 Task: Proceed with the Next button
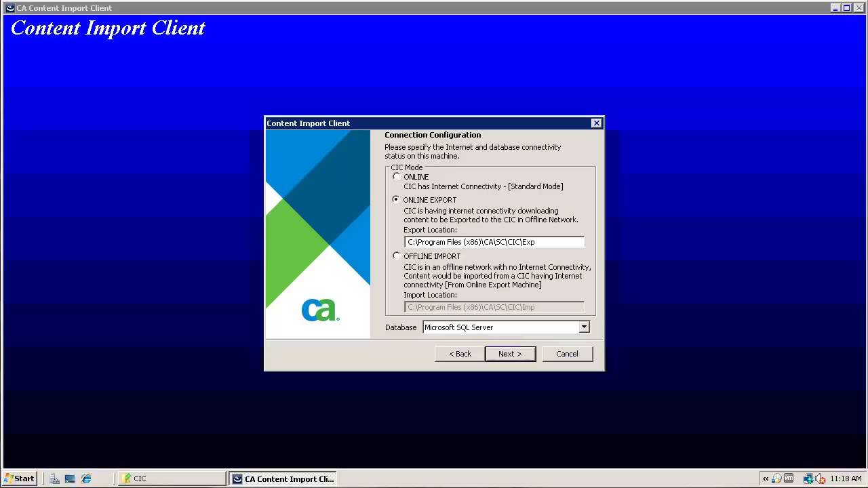click(x=510, y=354)
